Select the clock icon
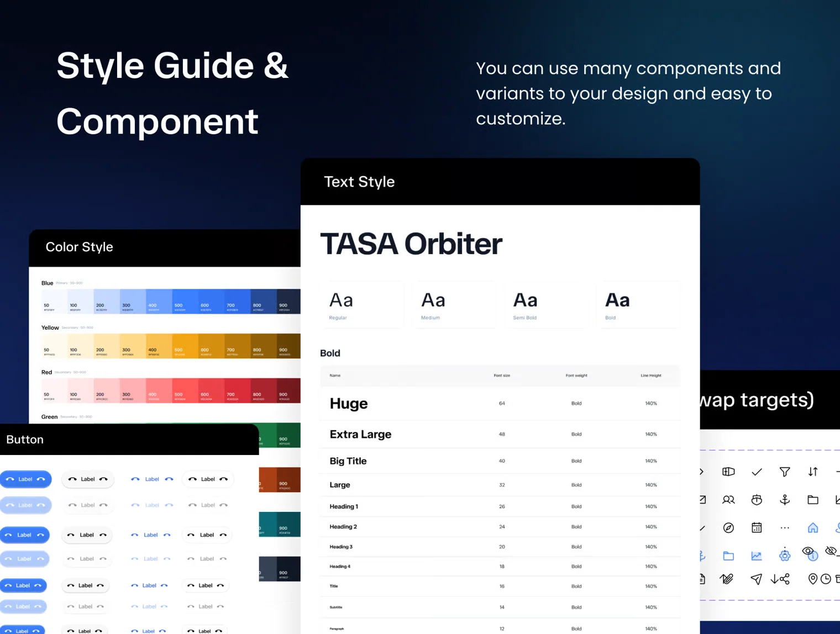 (826, 579)
